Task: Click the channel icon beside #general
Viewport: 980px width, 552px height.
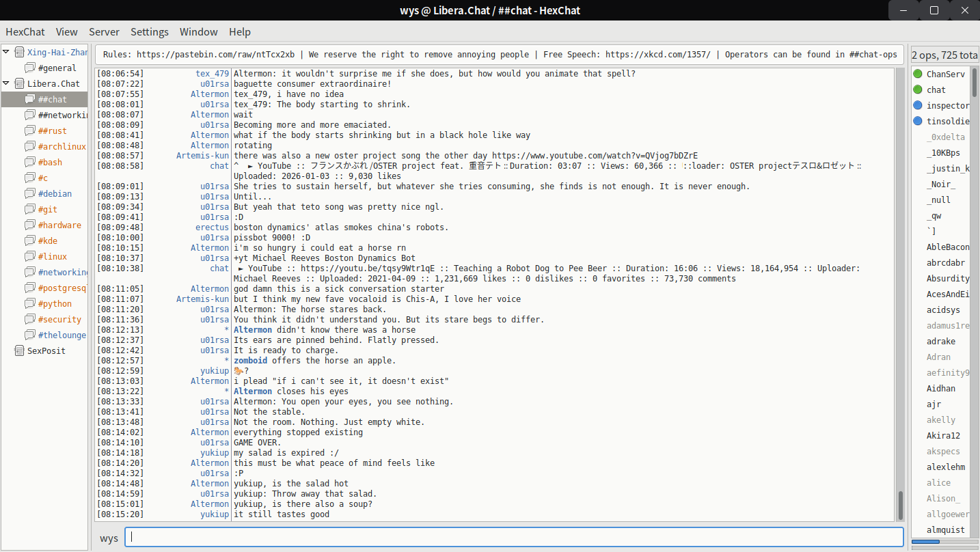Action: coord(30,68)
